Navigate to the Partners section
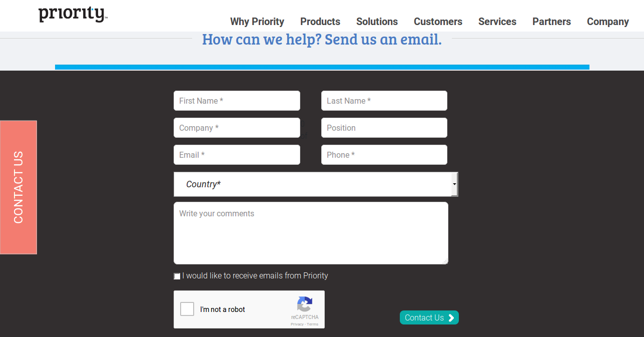The image size is (644, 337). [551, 22]
